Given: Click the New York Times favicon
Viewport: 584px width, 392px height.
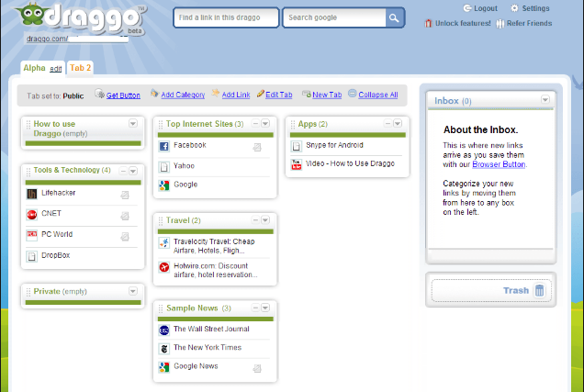Looking at the screenshot, I should (163, 349).
